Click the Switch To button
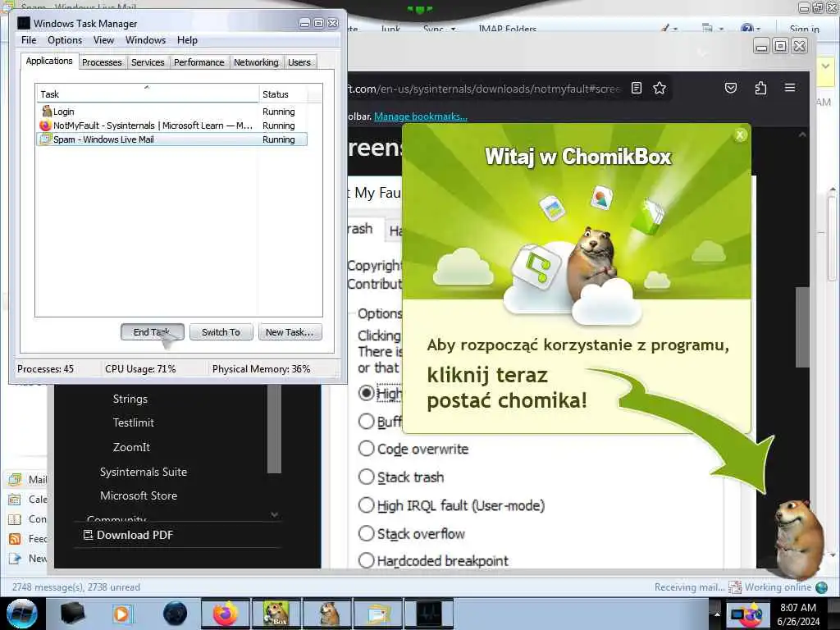The image size is (840, 630). point(221,332)
